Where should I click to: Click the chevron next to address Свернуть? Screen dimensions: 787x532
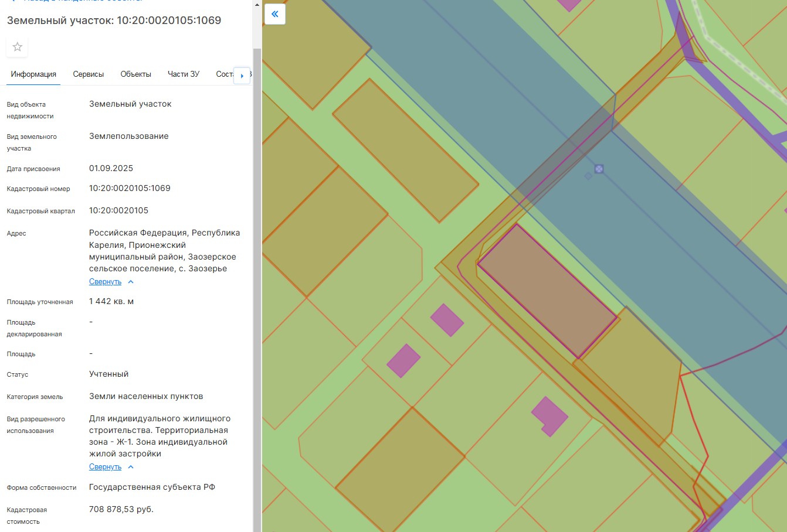pos(131,282)
